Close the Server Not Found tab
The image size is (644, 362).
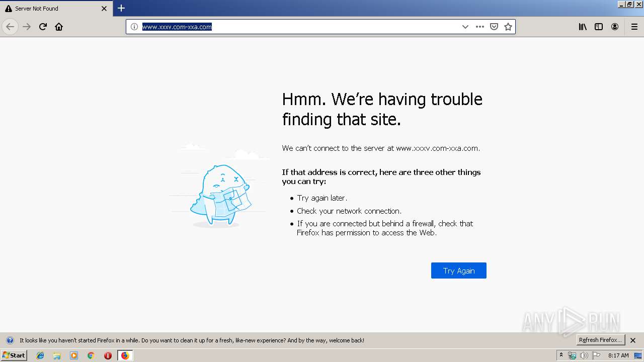(104, 9)
